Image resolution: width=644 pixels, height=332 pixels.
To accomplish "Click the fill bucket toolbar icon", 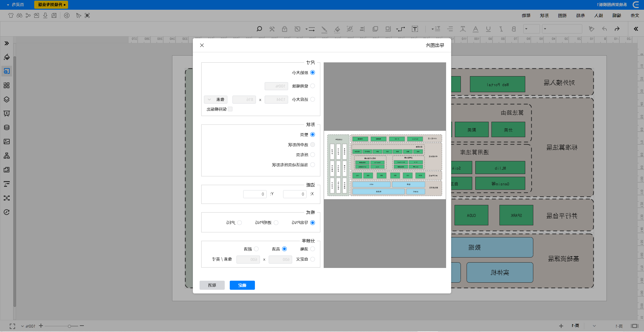I will (x=337, y=29).
